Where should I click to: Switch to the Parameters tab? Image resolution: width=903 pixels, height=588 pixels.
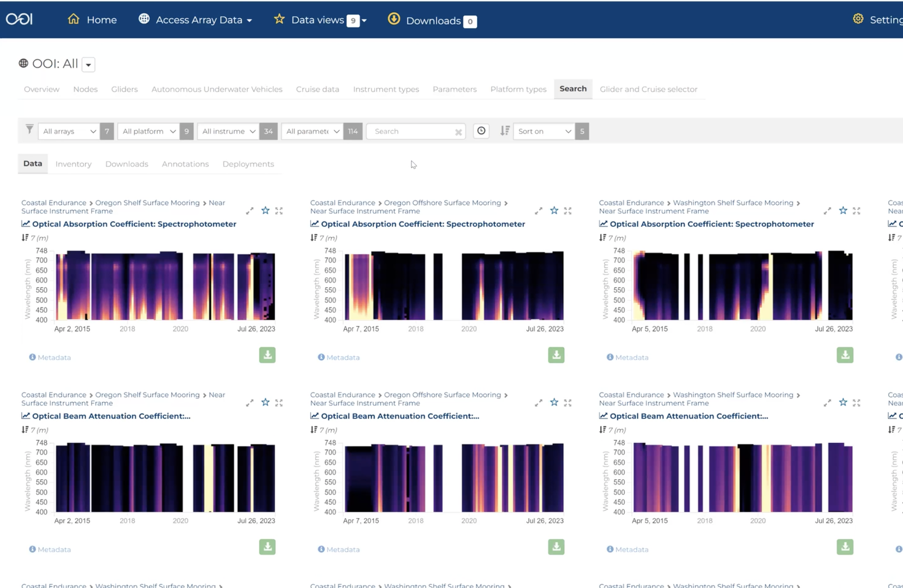pyautogui.click(x=454, y=89)
